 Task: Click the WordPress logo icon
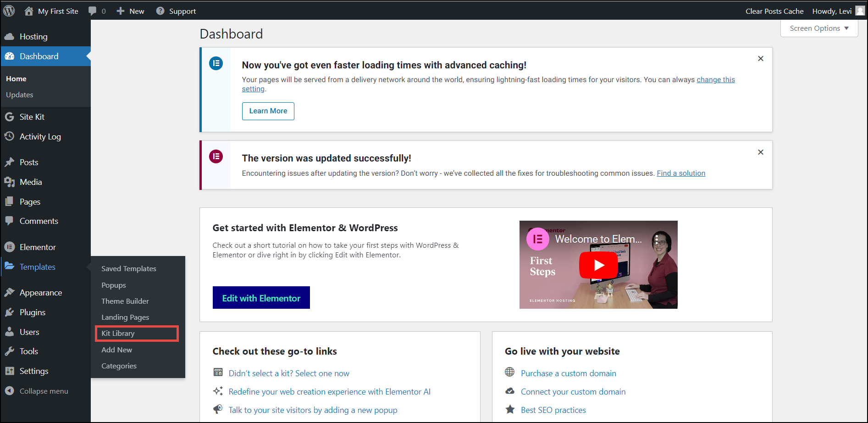coord(9,11)
